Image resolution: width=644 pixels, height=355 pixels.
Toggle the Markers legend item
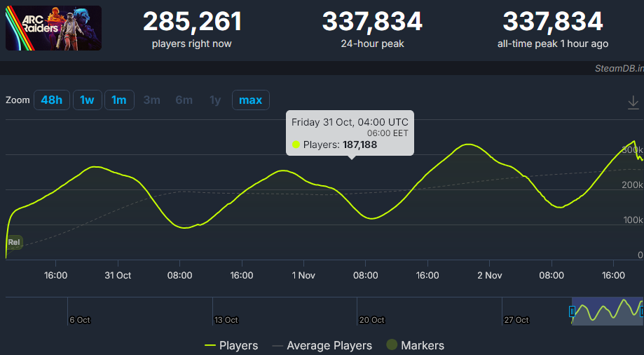[x=416, y=345]
